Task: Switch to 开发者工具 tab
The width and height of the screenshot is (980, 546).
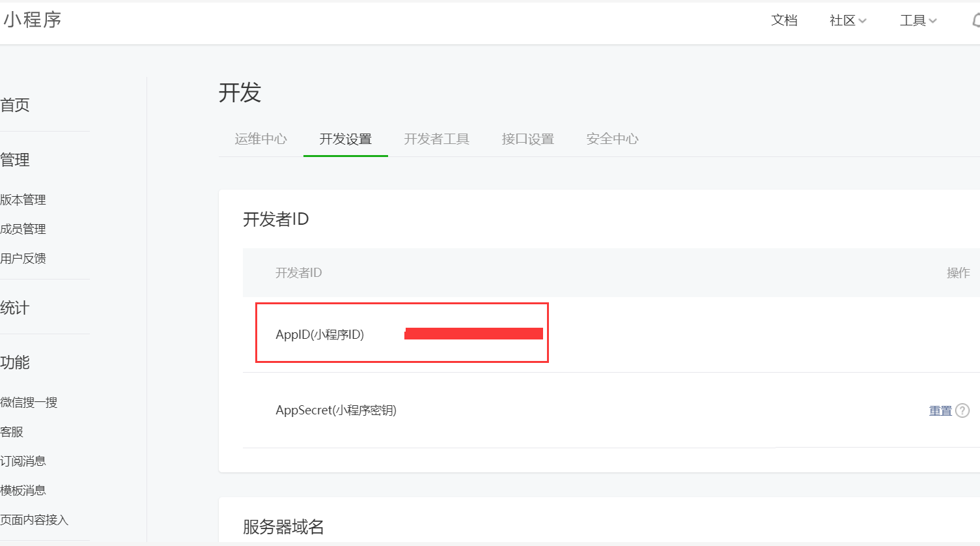Action: (437, 139)
